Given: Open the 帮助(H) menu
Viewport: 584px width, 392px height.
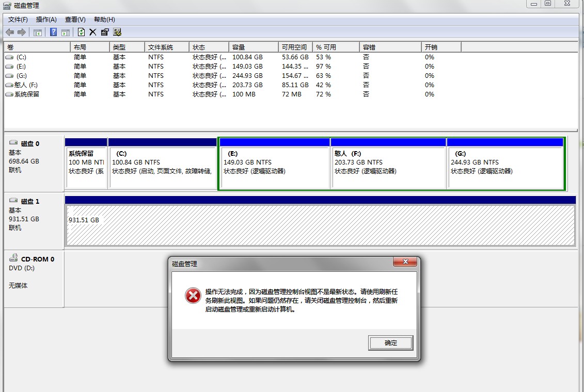Looking at the screenshot, I should coord(104,20).
